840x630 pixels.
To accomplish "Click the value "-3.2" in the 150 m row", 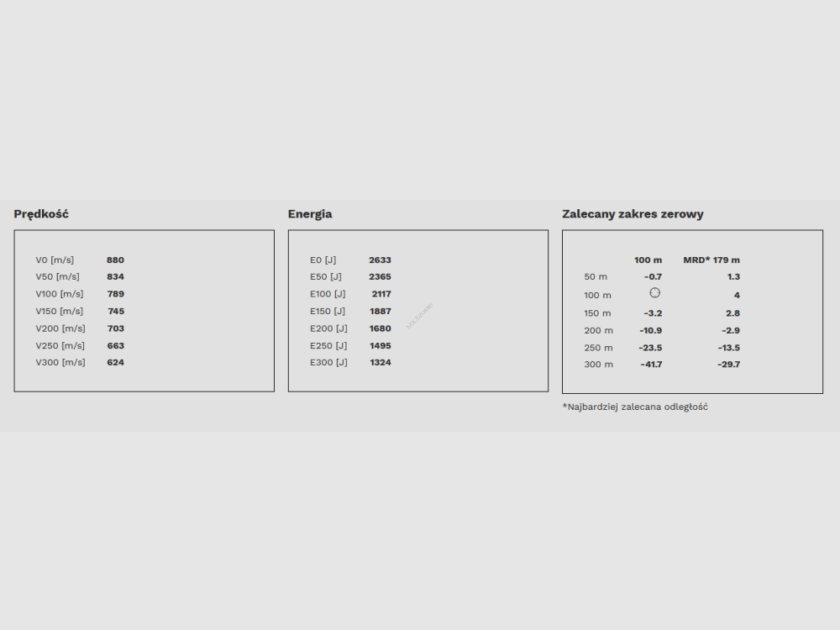I will click(653, 313).
